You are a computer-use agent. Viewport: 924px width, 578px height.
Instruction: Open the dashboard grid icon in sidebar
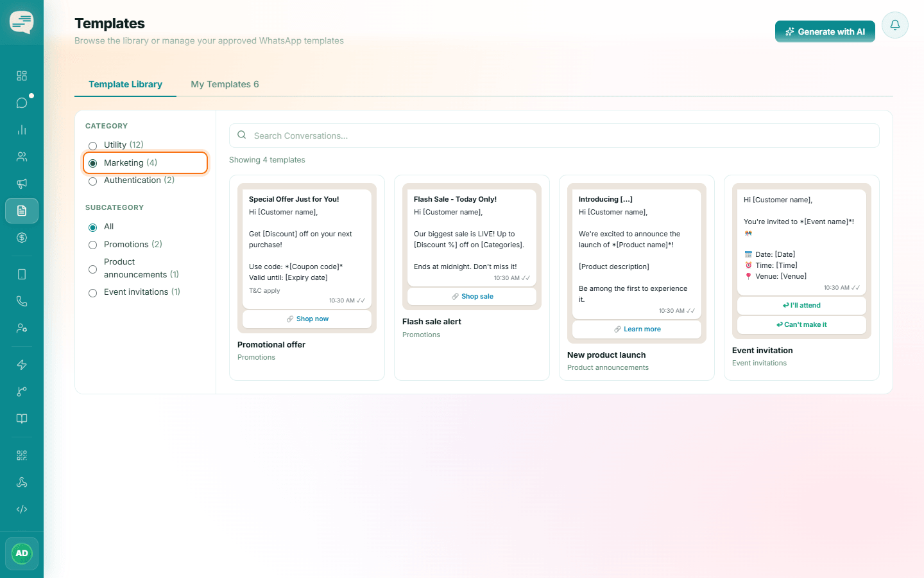click(x=22, y=76)
